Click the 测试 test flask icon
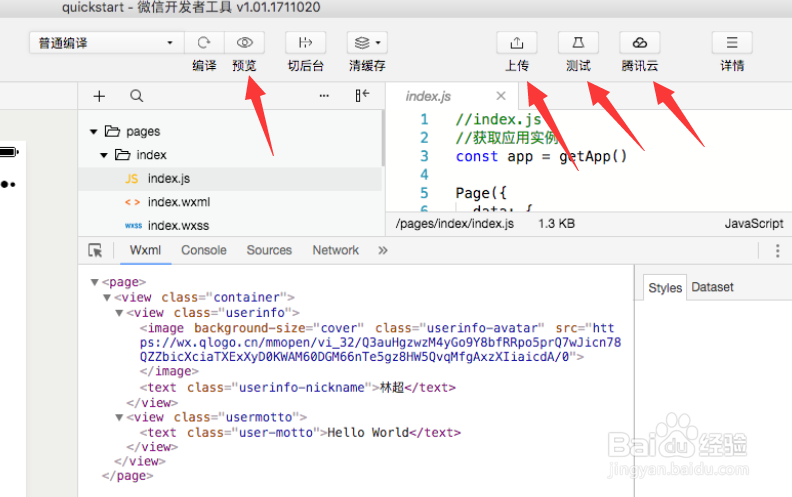 tap(578, 43)
